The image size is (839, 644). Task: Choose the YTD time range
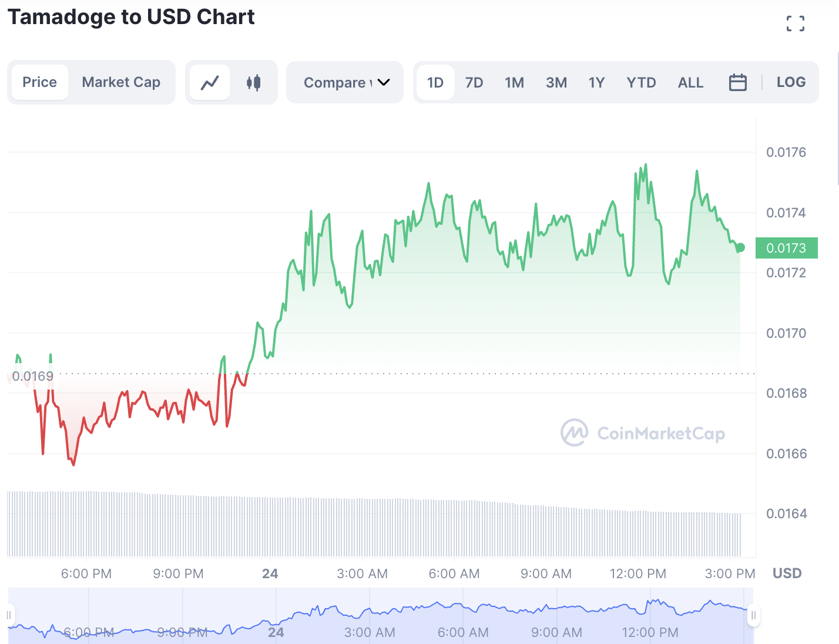point(641,82)
